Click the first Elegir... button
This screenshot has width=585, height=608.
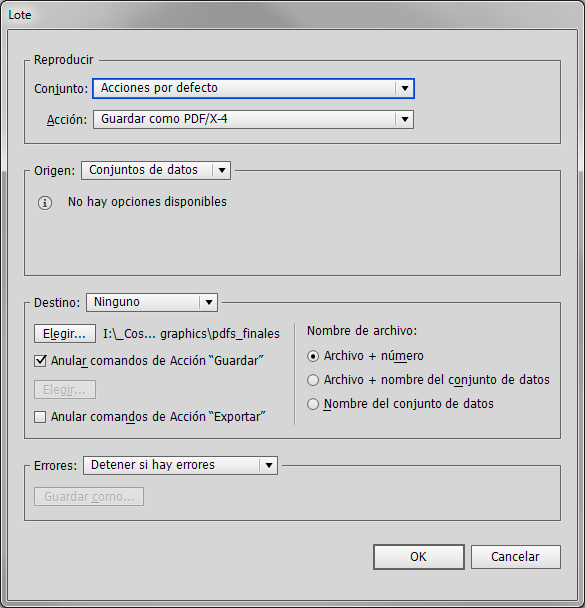[65, 334]
